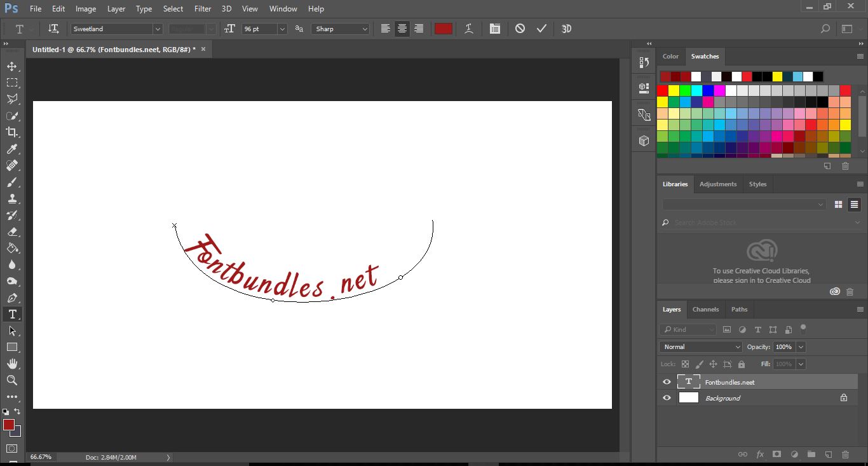This screenshot has width=868, height=466.
Task: Choose the Polygonal Lasso tool
Action: point(12,99)
